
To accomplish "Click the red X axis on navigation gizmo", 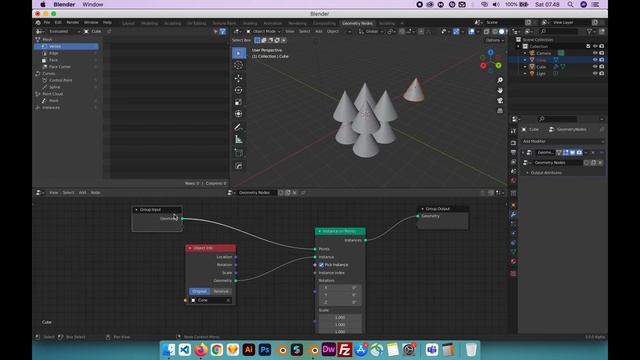I will tap(483, 65).
